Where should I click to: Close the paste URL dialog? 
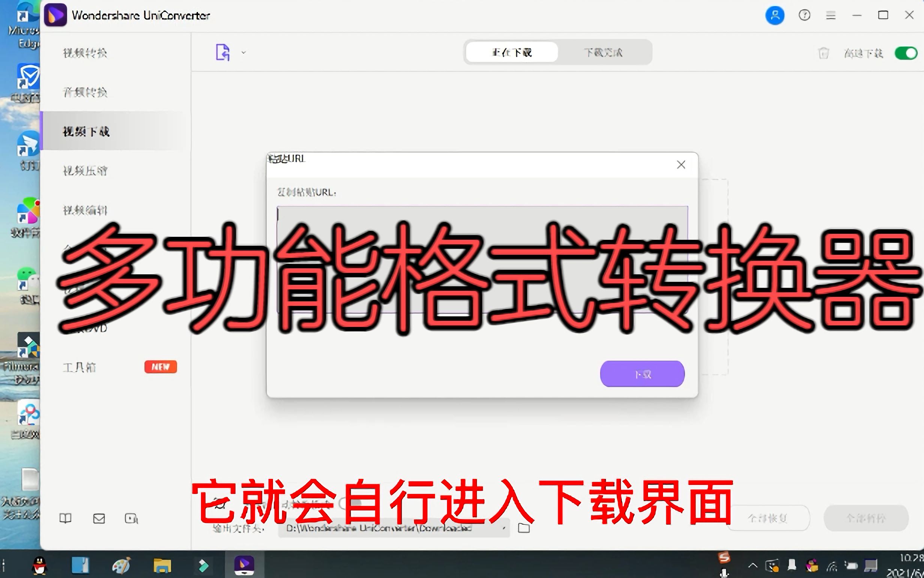point(681,165)
